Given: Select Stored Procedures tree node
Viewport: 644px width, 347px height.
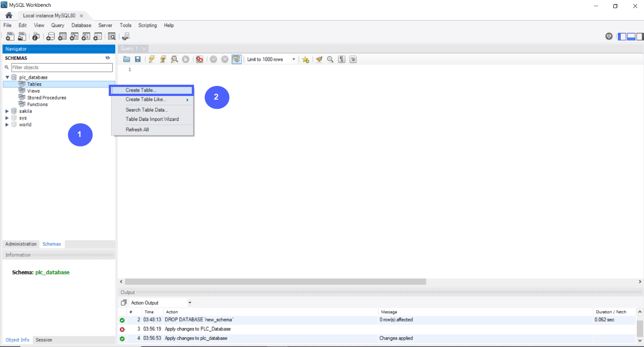Looking at the screenshot, I should click(46, 98).
